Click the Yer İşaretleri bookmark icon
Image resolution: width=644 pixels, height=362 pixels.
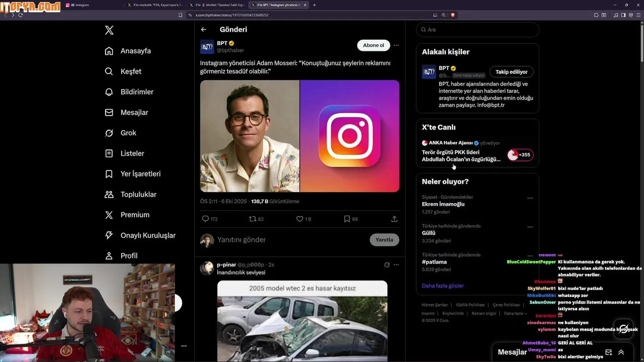pos(109,174)
